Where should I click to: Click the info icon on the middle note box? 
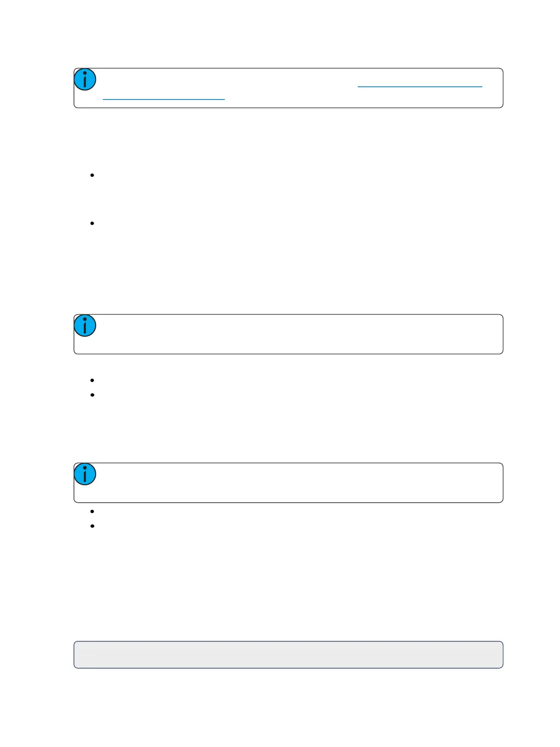tap(85, 325)
